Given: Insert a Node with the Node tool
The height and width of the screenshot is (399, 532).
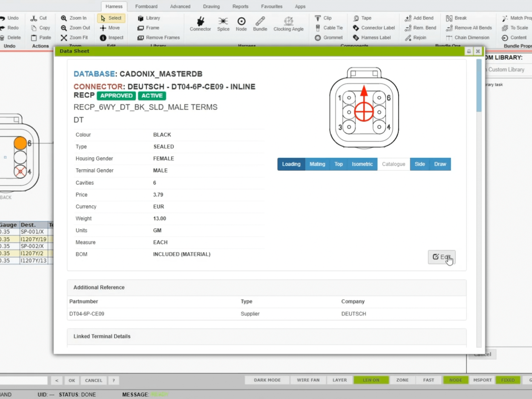Looking at the screenshot, I should (x=241, y=23).
